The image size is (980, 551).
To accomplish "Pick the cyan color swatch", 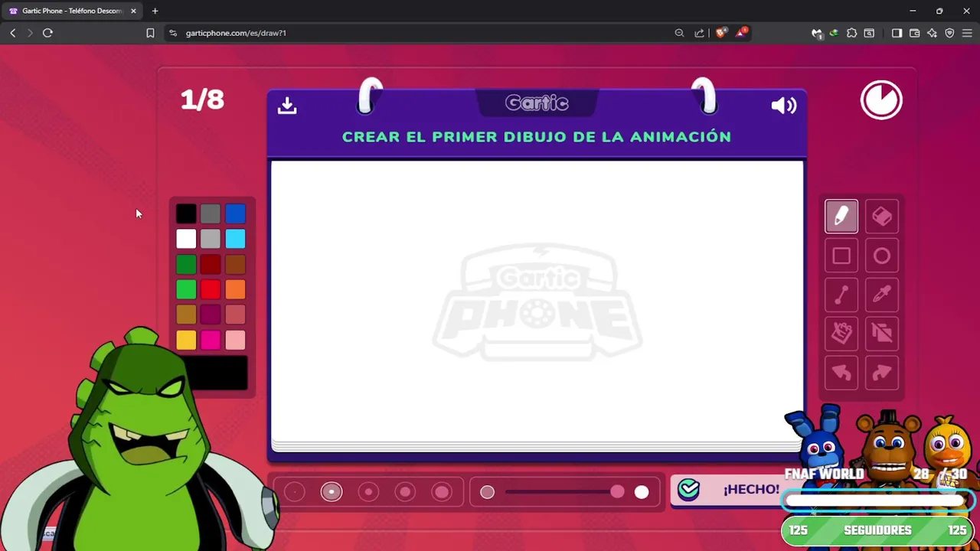I will 235,240.
